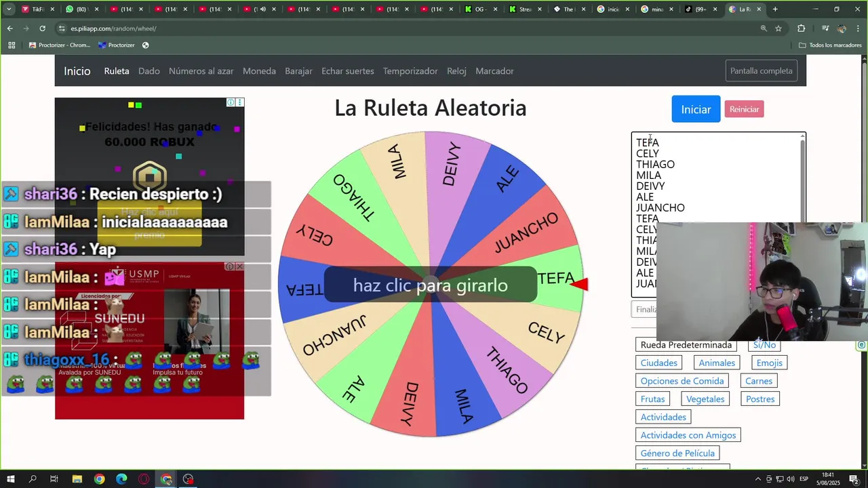Reload the page with refresh icon
Viewport: 868px width, 488px height.
coord(42,28)
